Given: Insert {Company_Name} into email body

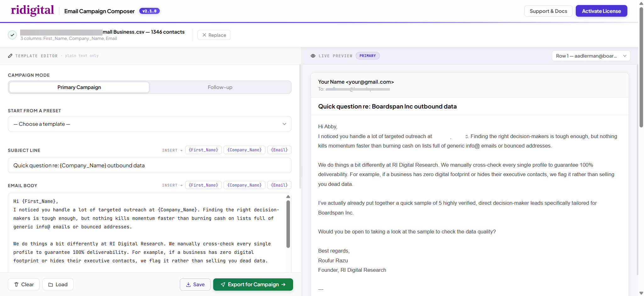Looking at the screenshot, I should 244,185.
